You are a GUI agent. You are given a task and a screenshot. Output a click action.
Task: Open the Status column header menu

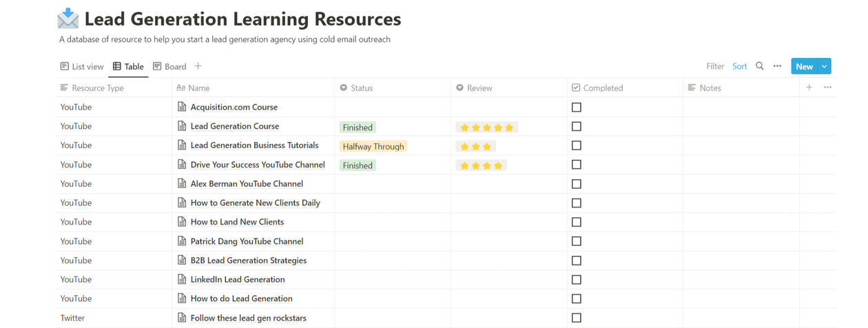(357, 88)
